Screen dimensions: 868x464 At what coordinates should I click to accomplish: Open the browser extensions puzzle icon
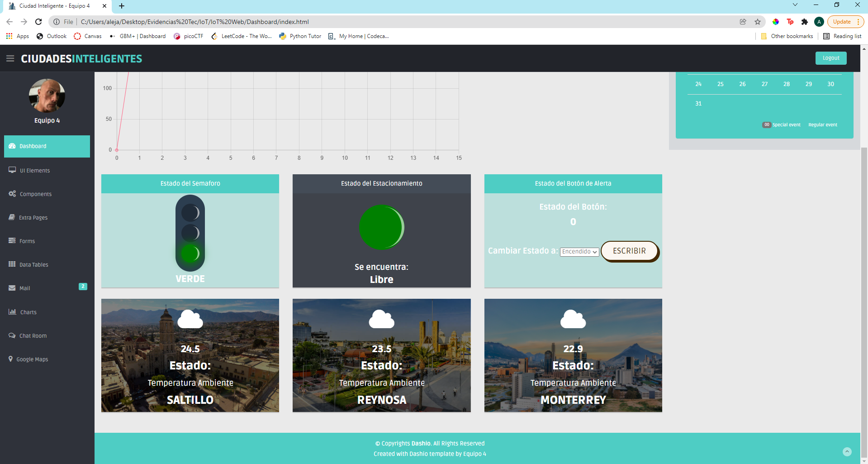pyautogui.click(x=804, y=22)
